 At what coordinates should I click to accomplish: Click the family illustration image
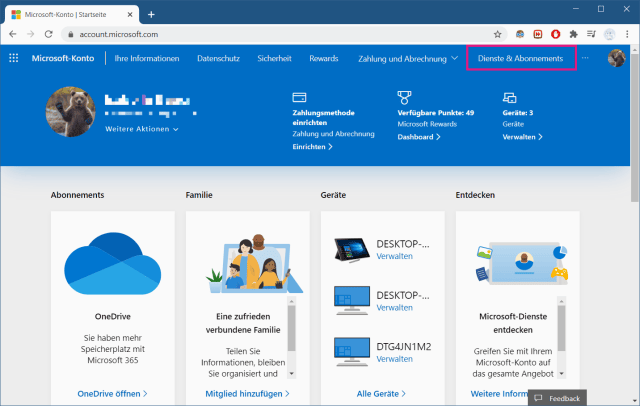[254, 264]
